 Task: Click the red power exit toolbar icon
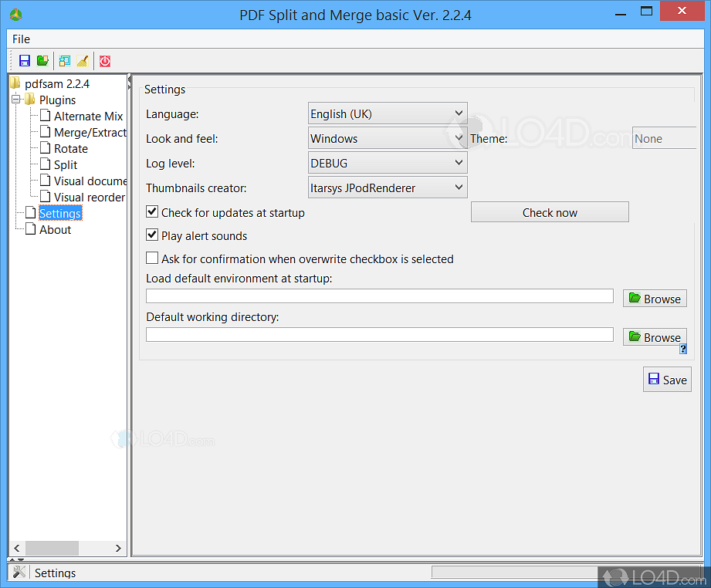(105, 61)
